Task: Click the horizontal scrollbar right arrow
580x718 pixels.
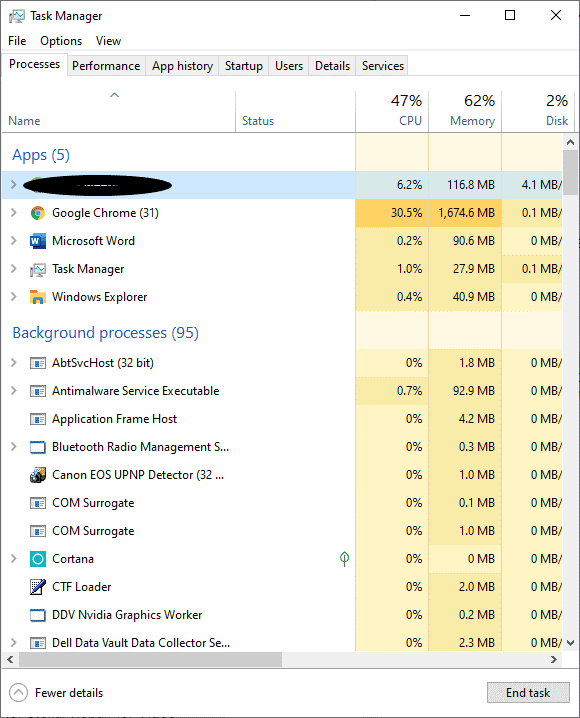Action: [x=554, y=659]
